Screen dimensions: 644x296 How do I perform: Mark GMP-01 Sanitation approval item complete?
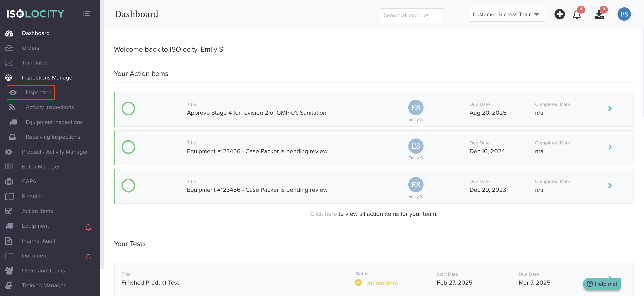click(128, 109)
